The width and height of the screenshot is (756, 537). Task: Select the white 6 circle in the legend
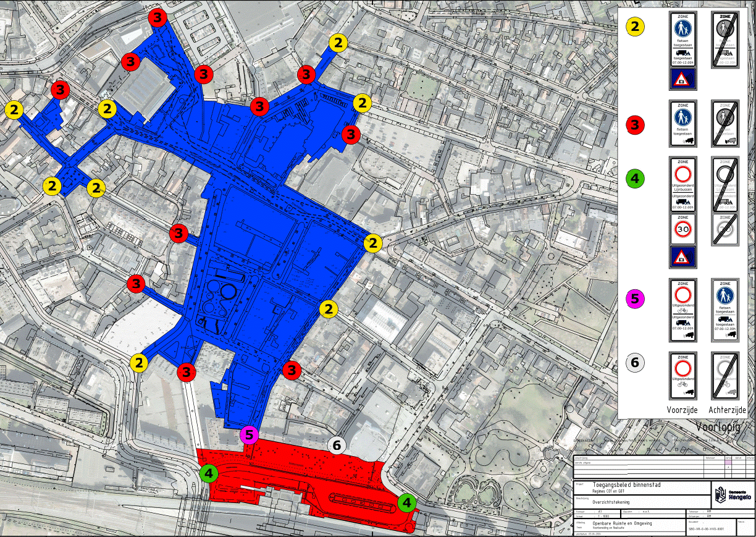tap(635, 363)
